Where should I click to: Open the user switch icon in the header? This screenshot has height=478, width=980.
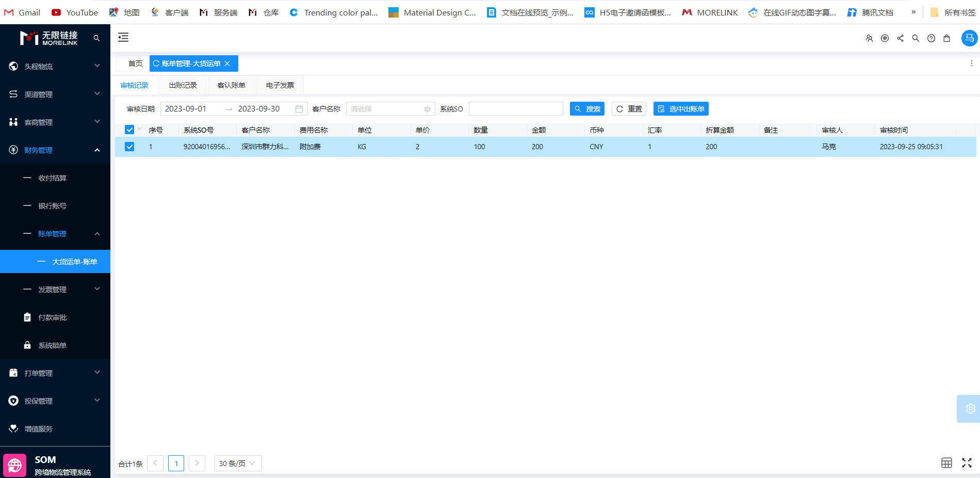tap(869, 38)
